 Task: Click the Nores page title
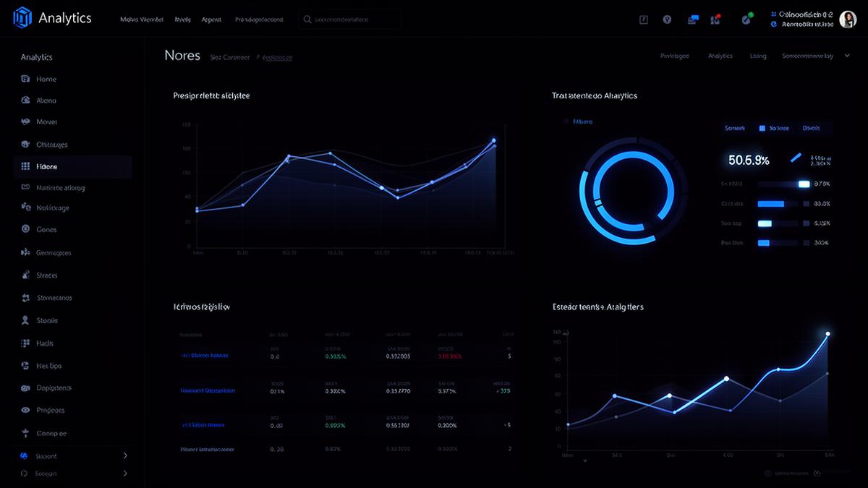[x=182, y=55]
